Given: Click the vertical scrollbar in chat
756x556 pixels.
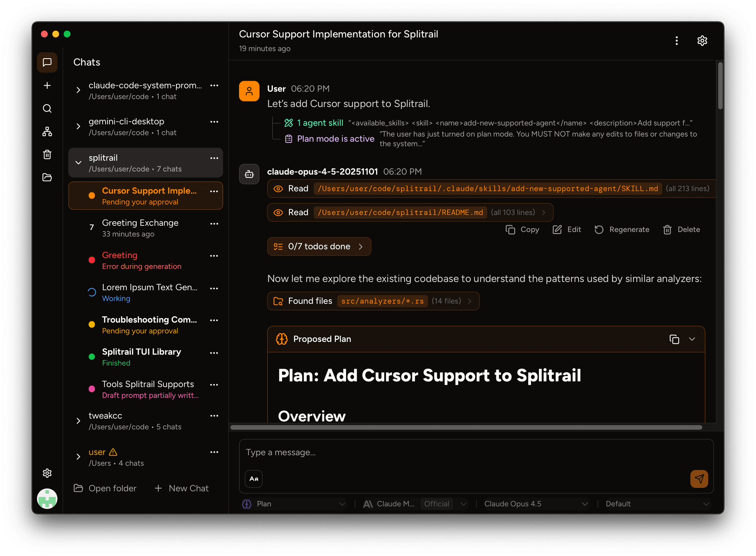Looking at the screenshot, I should [x=720, y=86].
